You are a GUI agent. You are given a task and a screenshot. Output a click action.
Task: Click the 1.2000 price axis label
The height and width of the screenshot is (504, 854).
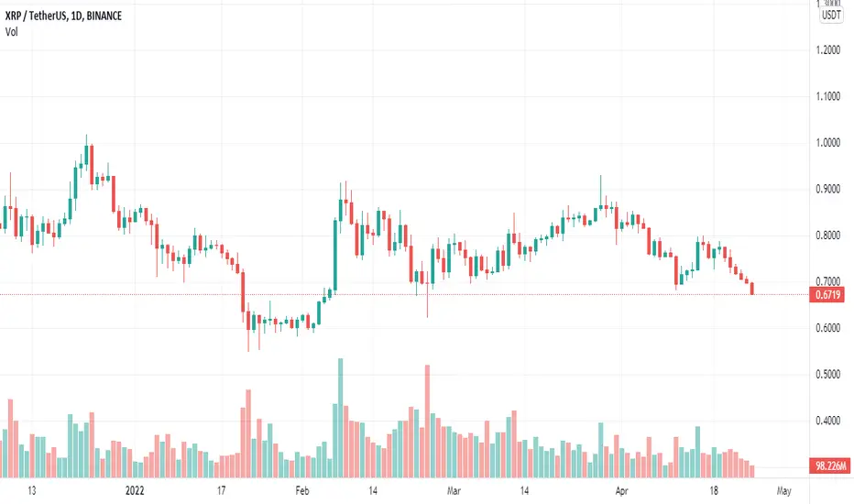pos(827,49)
